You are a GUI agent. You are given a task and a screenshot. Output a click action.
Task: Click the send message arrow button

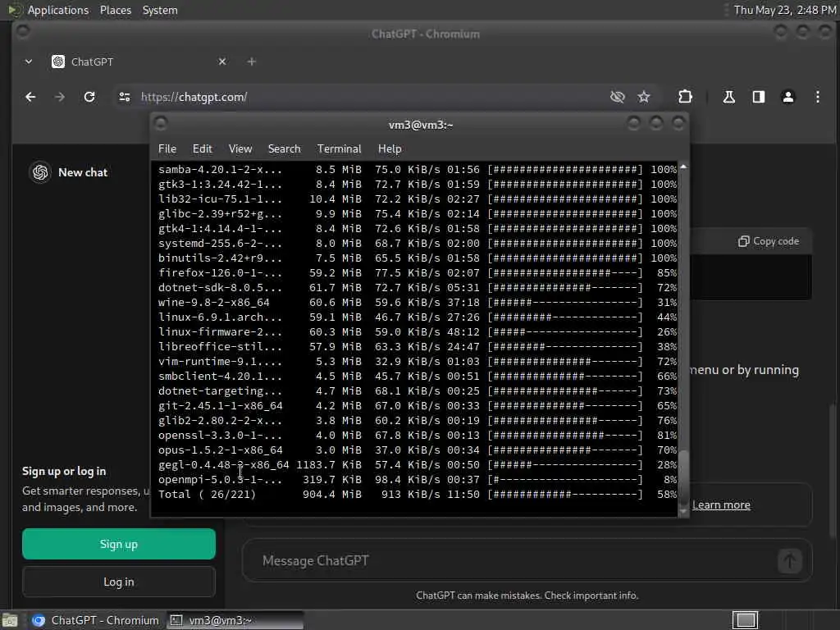(x=789, y=561)
